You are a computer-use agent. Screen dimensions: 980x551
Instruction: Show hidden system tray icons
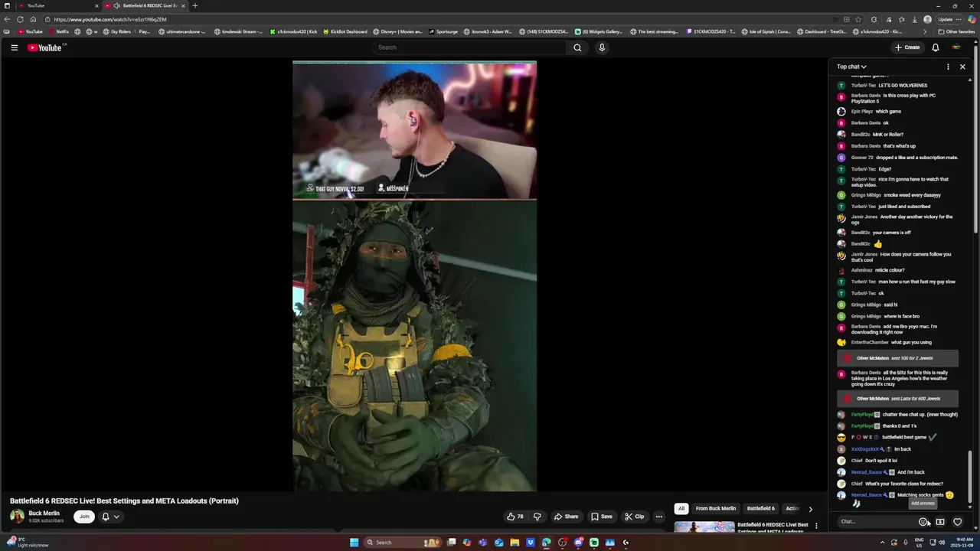click(x=882, y=543)
